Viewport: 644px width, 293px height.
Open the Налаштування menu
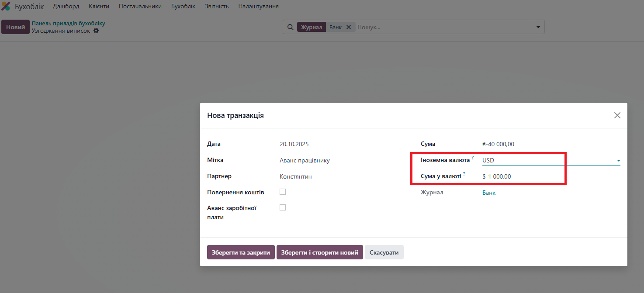[x=258, y=7]
